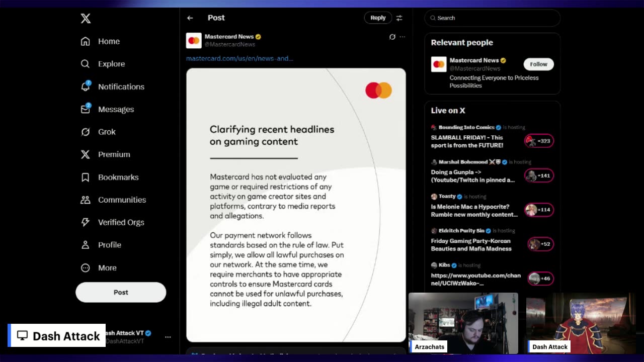Select the Premium menu label
The image size is (644, 362).
click(x=114, y=154)
